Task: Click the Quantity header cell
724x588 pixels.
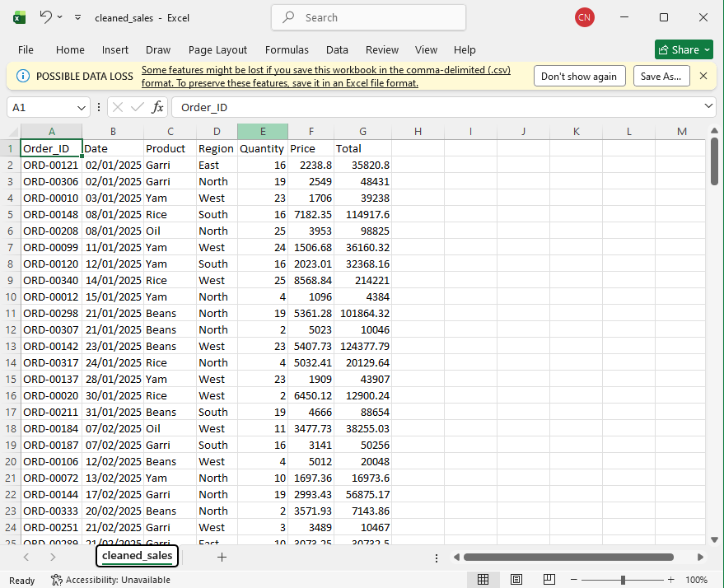Action: pyautogui.click(x=262, y=148)
